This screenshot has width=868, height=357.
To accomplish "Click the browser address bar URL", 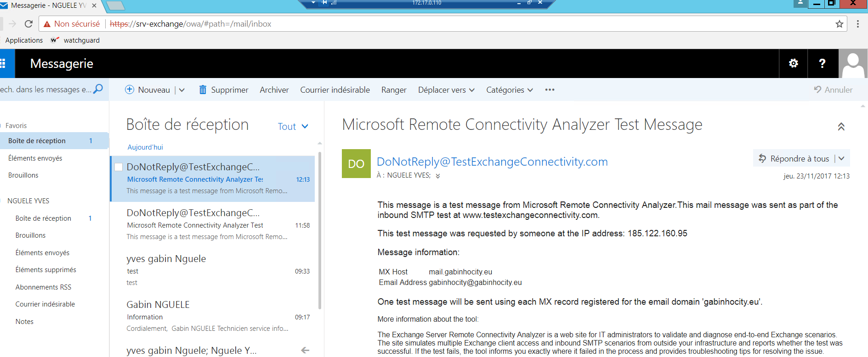I will (191, 24).
